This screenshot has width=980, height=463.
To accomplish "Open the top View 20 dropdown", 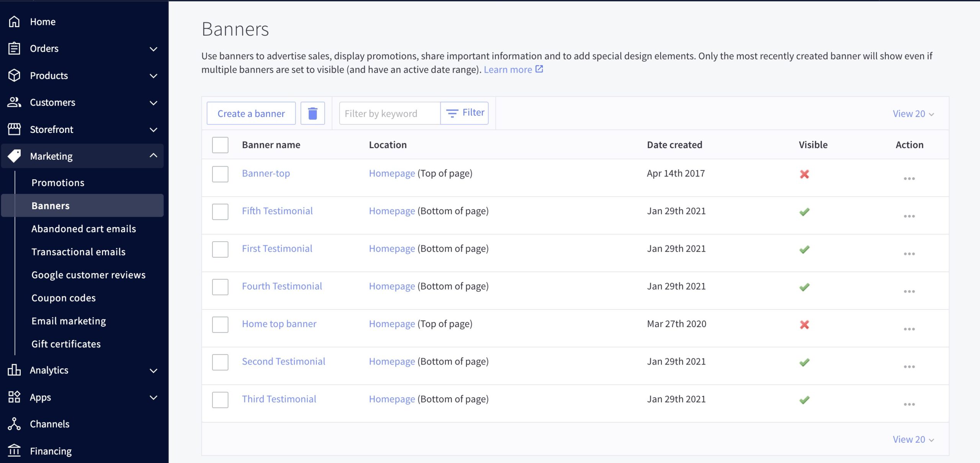I will click(913, 114).
